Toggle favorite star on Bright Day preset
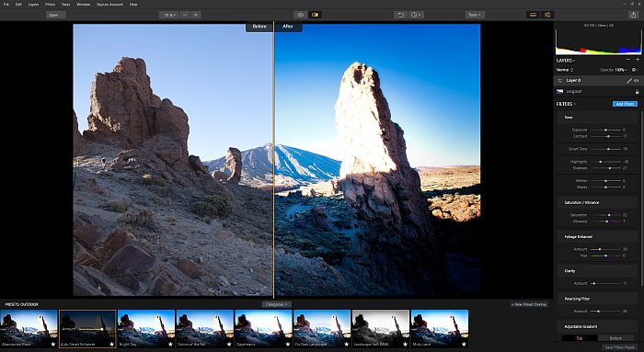Image resolution: width=644 pixels, height=352 pixels. (x=170, y=345)
